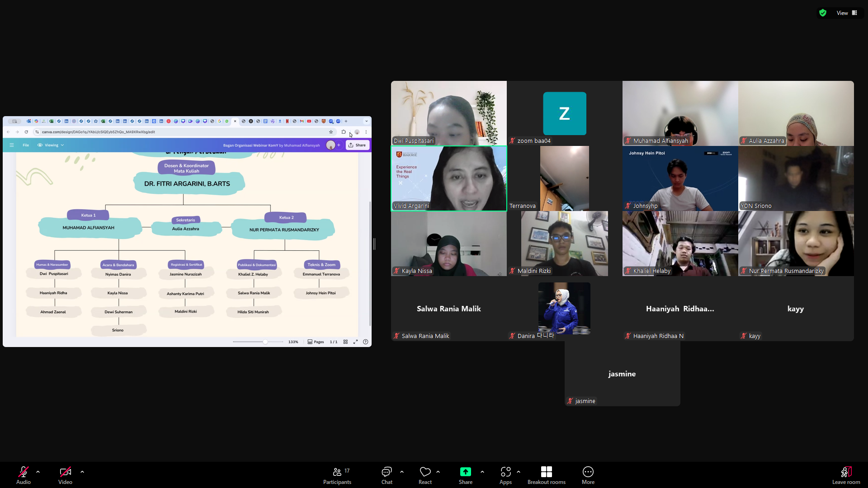Open the browser profile avatar
This screenshot has height=488, width=868.
(x=357, y=132)
